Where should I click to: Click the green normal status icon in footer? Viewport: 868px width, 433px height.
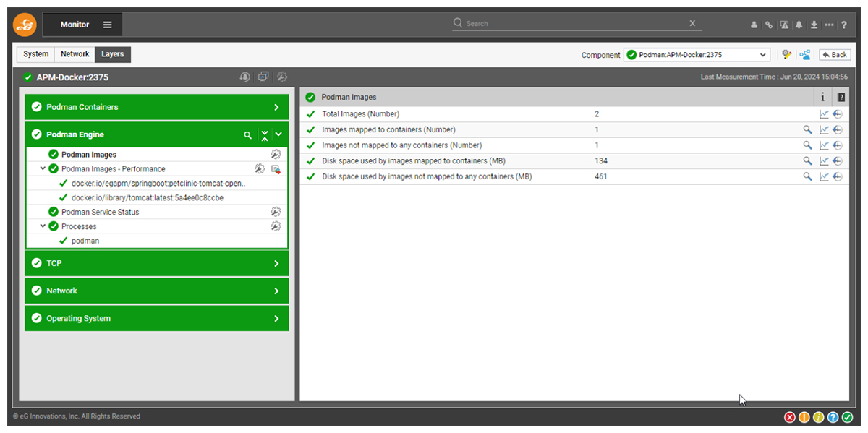847,417
